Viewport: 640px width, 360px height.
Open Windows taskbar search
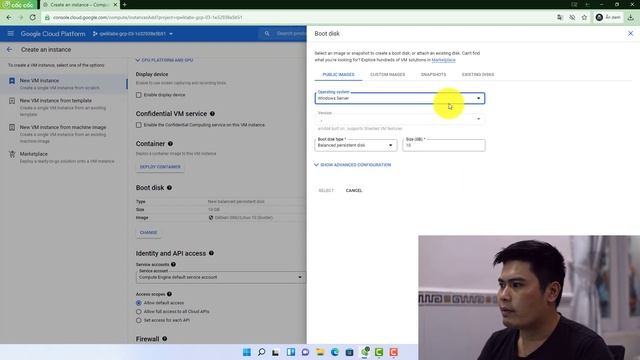coord(261,352)
